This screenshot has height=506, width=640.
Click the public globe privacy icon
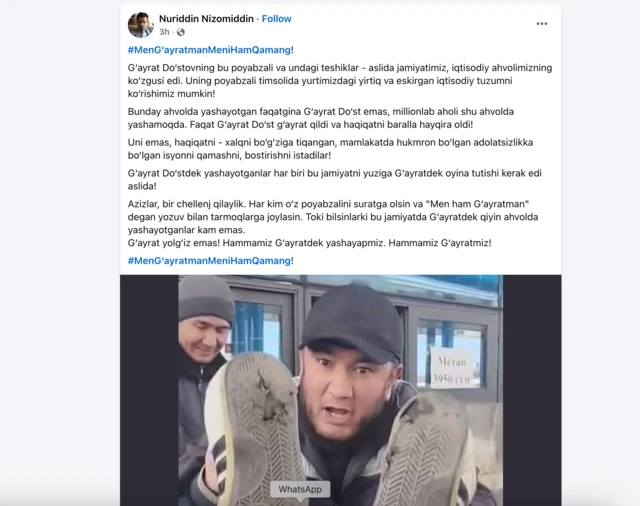[180, 32]
